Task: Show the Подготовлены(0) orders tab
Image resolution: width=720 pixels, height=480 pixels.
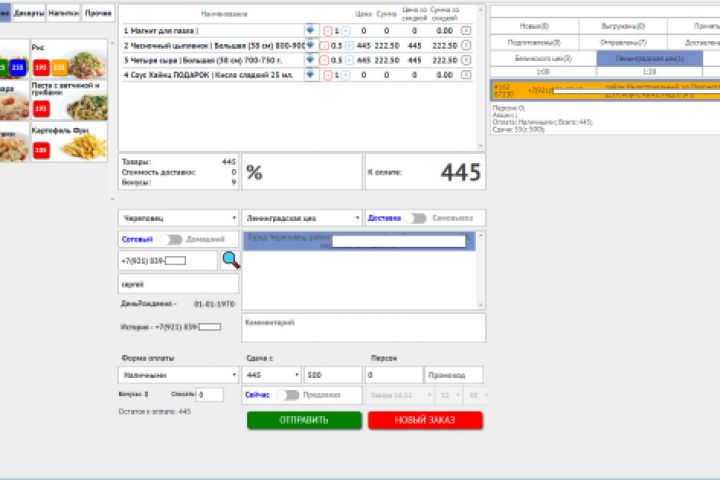Action: (534, 43)
